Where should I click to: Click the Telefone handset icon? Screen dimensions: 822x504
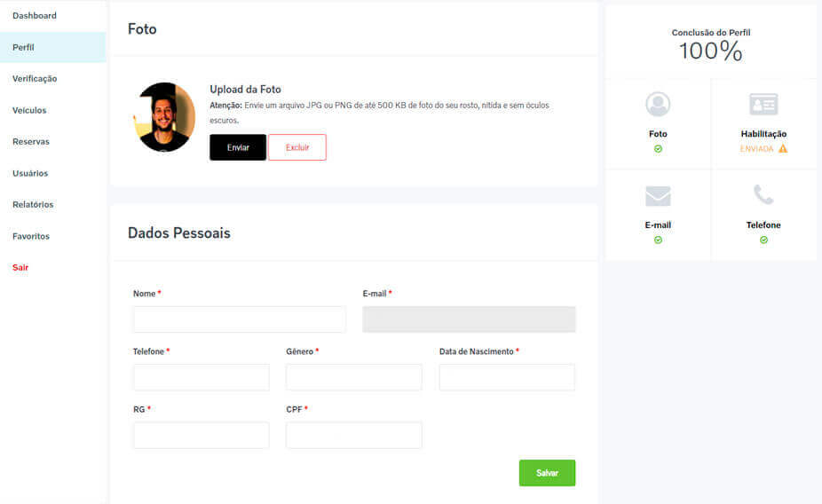pos(763,195)
